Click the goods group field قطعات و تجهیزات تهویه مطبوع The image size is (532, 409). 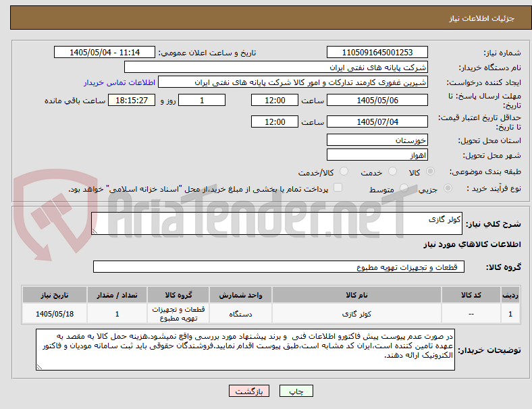(x=279, y=267)
